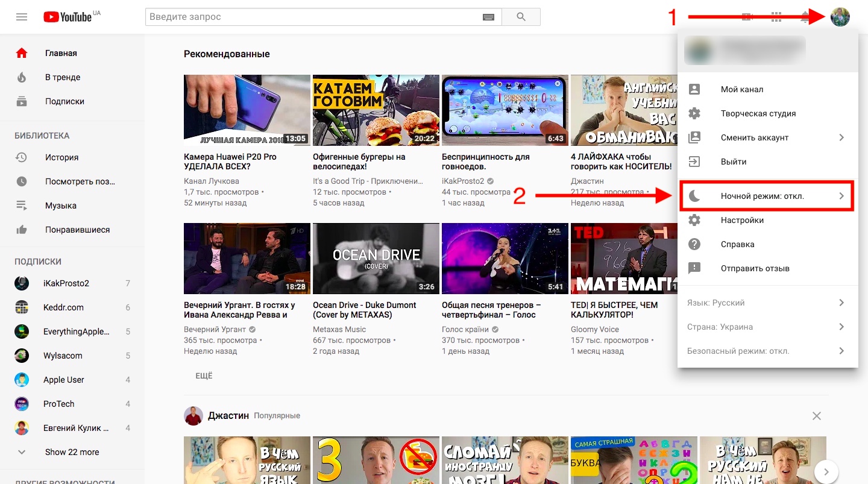This screenshot has height=484, width=868.
Task: Choose Выйти from account menu
Action: (x=768, y=162)
